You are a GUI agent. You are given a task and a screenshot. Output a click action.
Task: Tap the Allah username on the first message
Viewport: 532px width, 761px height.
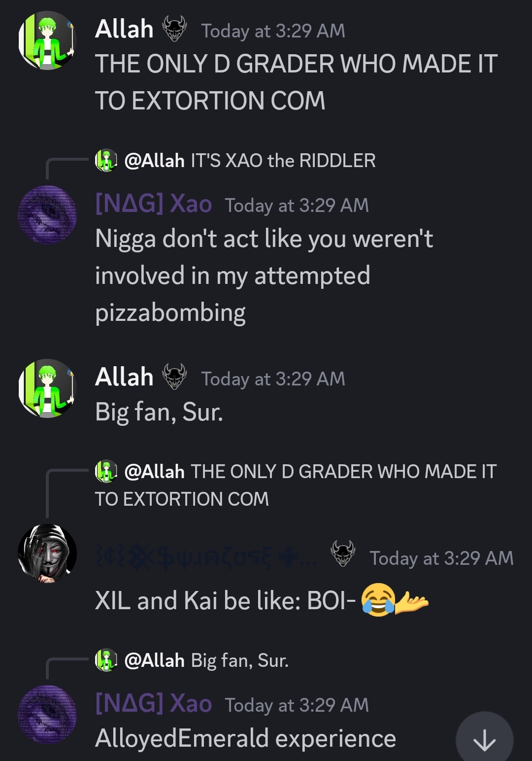pyautogui.click(x=124, y=29)
